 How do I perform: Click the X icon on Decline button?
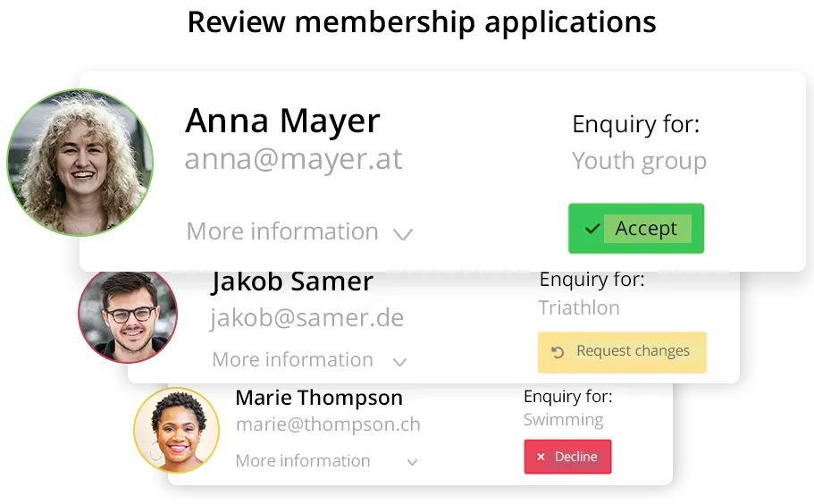pyautogui.click(x=541, y=457)
